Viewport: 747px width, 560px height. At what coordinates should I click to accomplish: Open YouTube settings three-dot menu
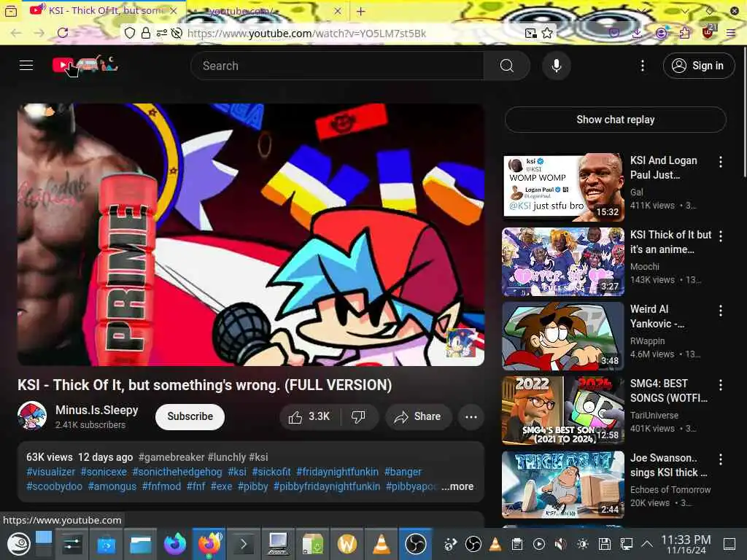point(643,66)
